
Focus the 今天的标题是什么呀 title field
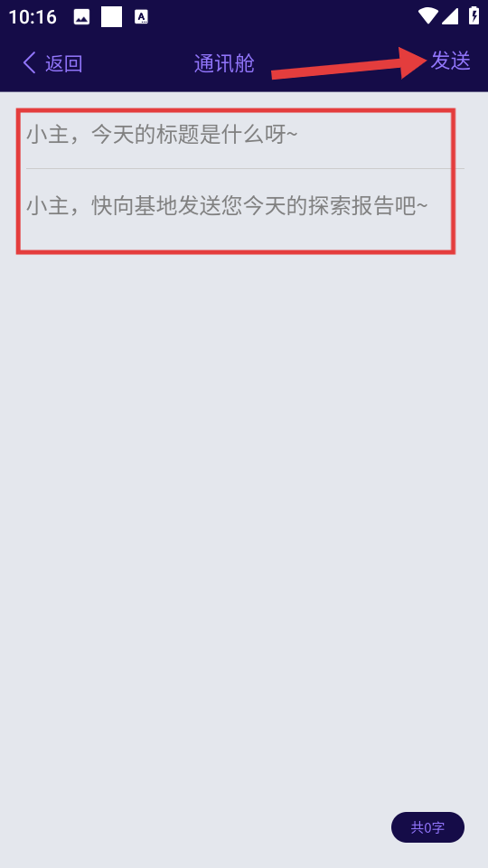[245, 134]
